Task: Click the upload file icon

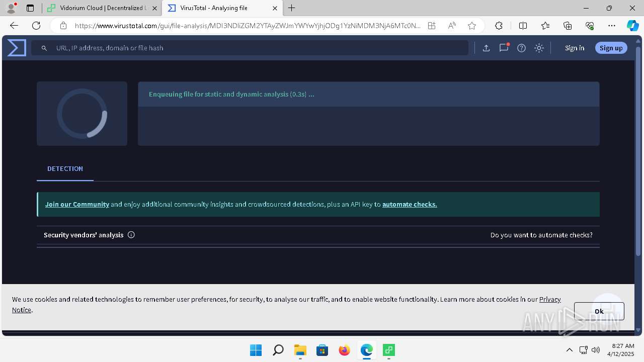Action: click(x=486, y=48)
